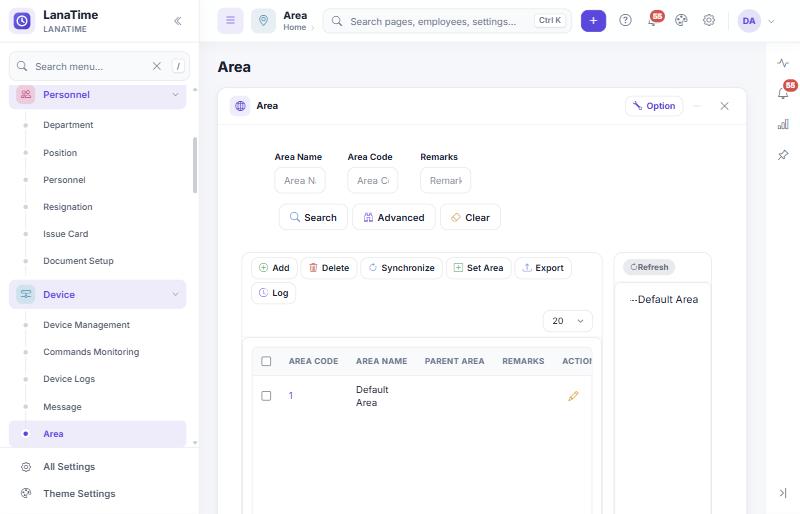
Task: Click the Refresh button in tree panel
Action: click(649, 267)
